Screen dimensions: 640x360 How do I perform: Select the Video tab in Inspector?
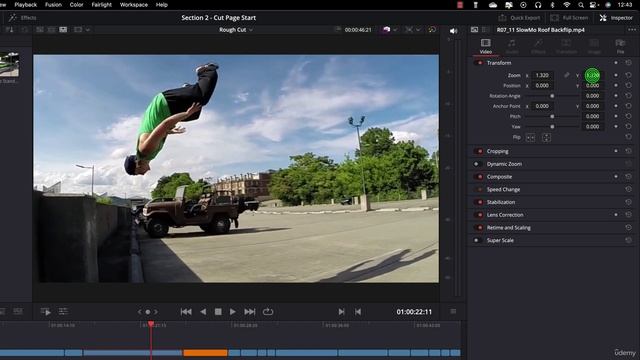[486, 46]
